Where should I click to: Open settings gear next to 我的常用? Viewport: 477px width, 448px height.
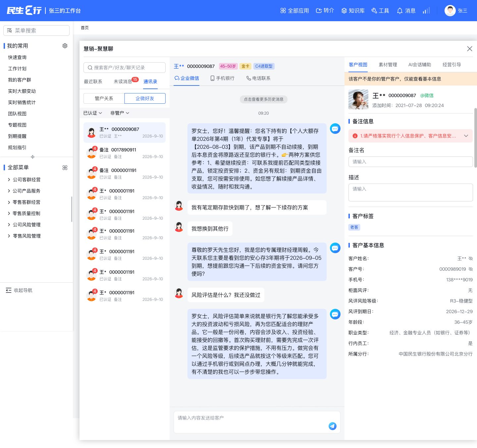(x=65, y=46)
